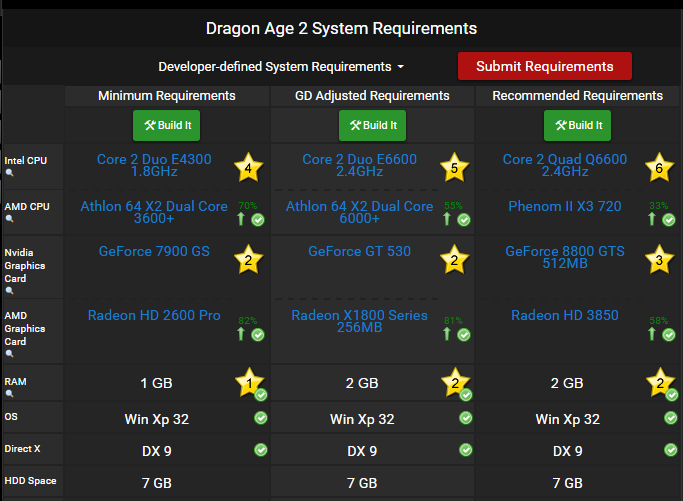Click the red Submit Requirements button
Viewport: 683px width, 501px height.
coord(544,66)
